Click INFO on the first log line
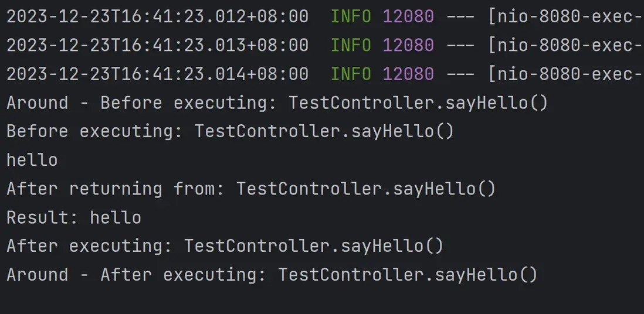Screen dimensions: 644x314 pos(351,16)
